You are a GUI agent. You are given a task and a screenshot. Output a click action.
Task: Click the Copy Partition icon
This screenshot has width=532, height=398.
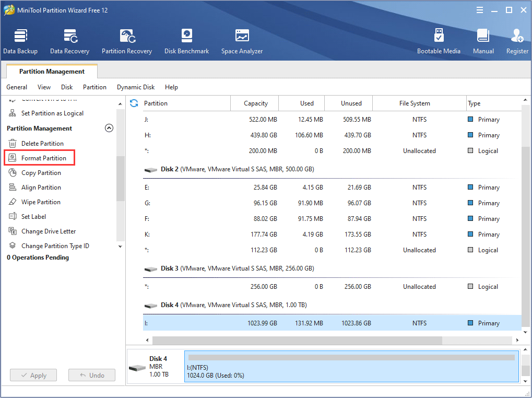click(x=13, y=173)
